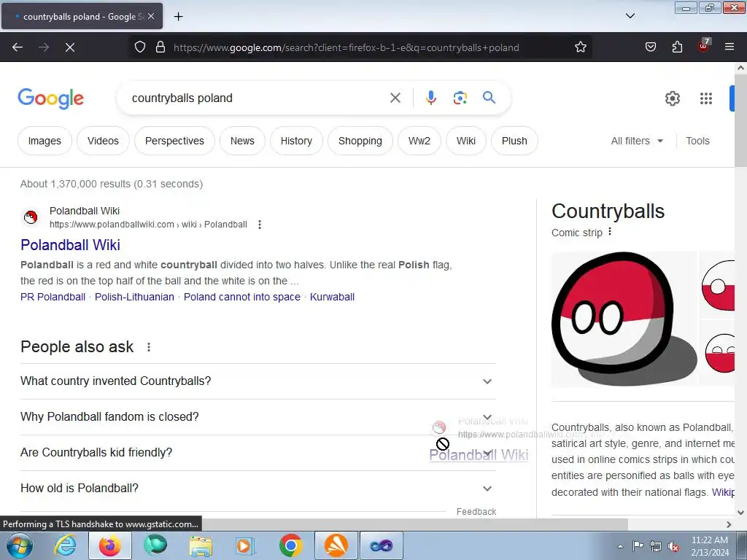747x560 pixels.
Task: Select the Ww2 filter chip
Action: click(x=419, y=141)
